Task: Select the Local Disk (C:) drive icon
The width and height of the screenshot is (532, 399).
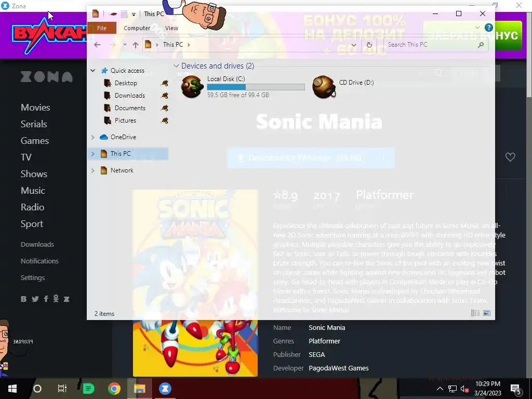Action: (192, 87)
